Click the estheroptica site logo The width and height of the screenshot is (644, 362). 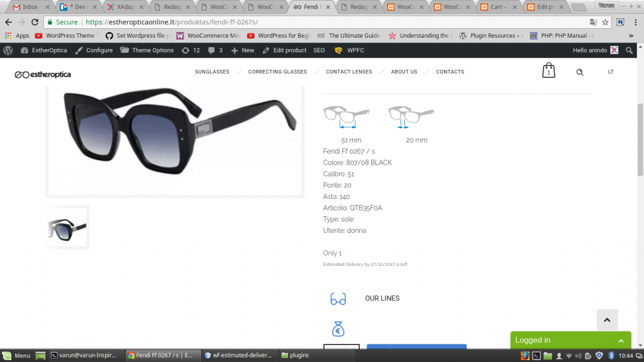coord(43,74)
